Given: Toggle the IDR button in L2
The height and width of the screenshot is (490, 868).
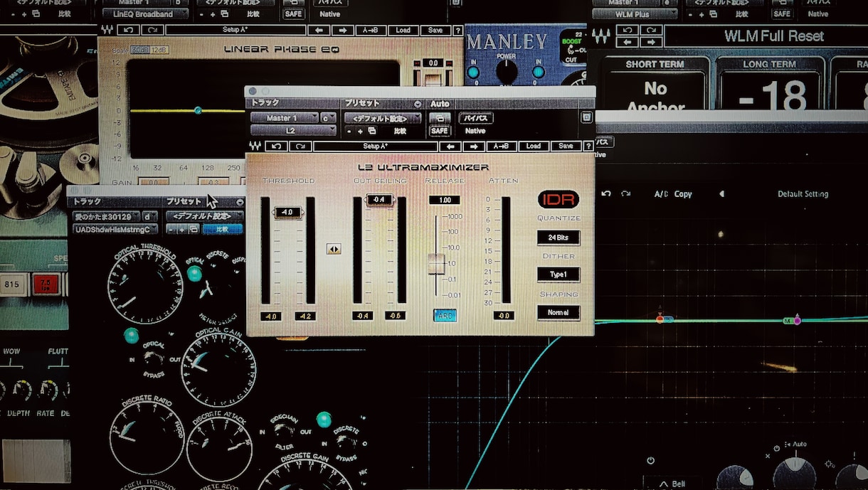Looking at the screenshot, I should point(559,200).
